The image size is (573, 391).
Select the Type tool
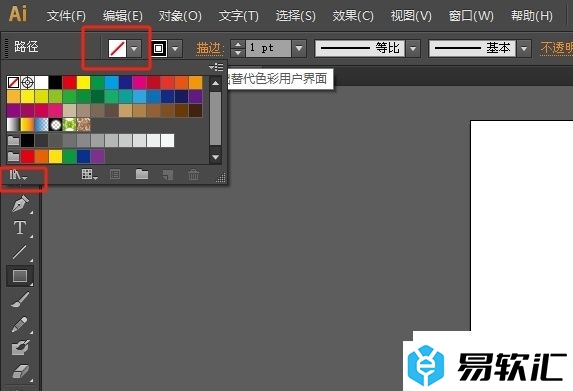20,227
